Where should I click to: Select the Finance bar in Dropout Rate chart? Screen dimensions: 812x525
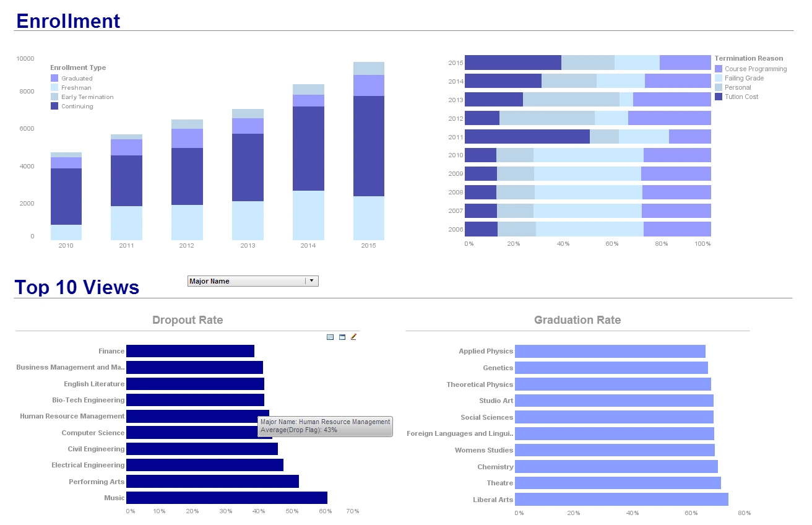coord(190,351)
